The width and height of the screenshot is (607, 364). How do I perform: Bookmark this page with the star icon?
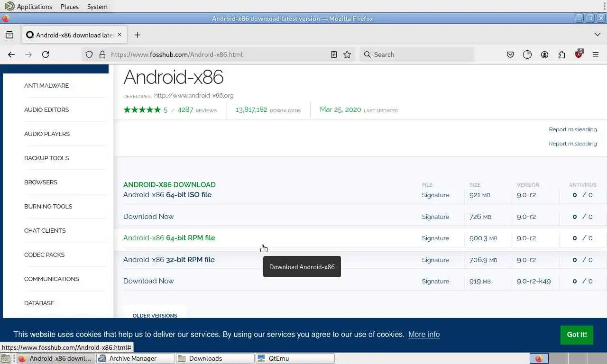click(347, 55)
